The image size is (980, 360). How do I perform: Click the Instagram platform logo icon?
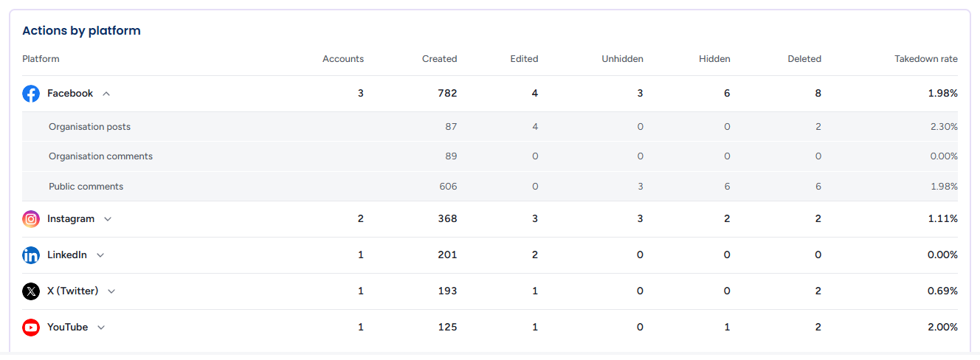tap(31, 219)
